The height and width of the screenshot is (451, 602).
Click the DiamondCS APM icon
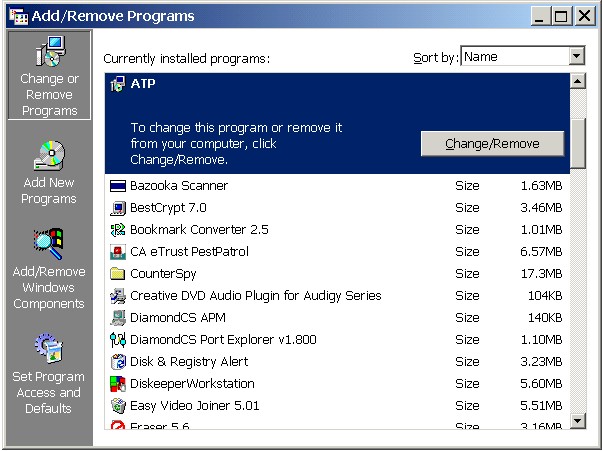click(117, 317)
